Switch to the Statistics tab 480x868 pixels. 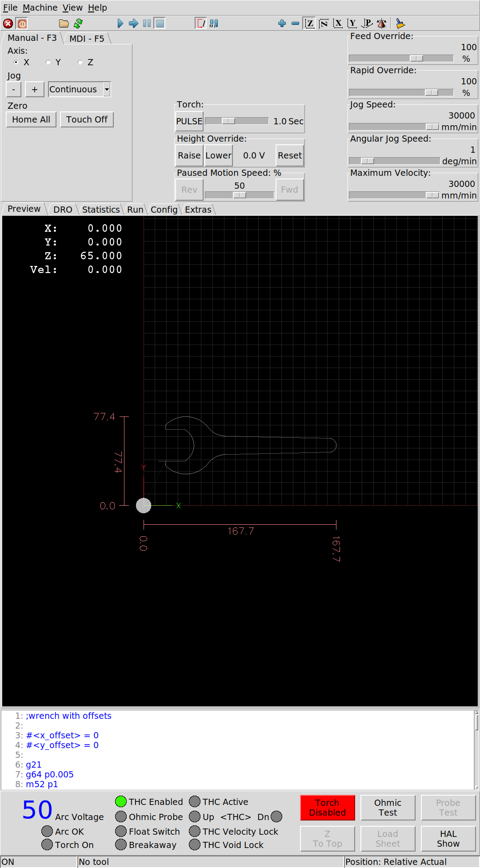[x=101, y=210]
